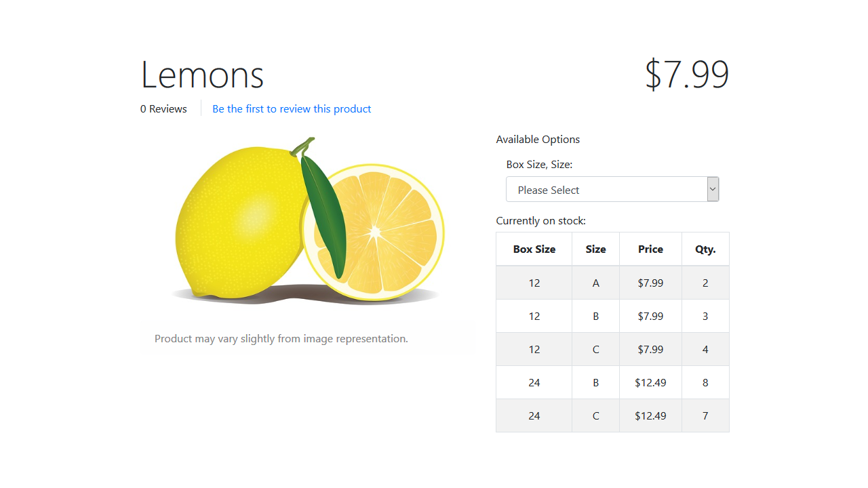Screen dimensions: 868x488
Task: Click the product image disclaimer caption
Action: click(281, 338)
